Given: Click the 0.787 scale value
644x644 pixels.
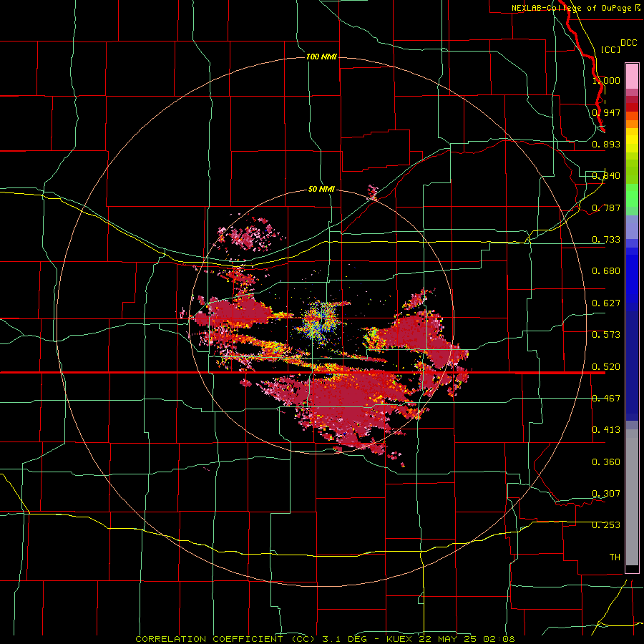Looking at the screenshot, I should point(606,208).
